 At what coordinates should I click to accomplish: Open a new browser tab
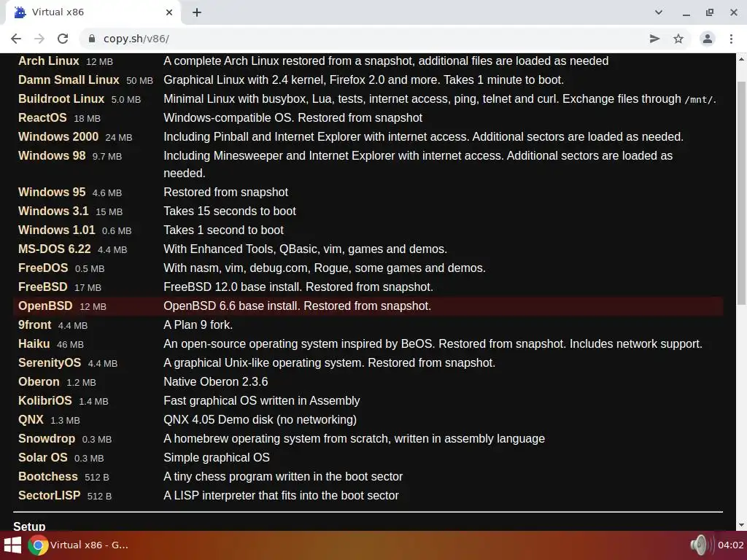tap(197, 12)
